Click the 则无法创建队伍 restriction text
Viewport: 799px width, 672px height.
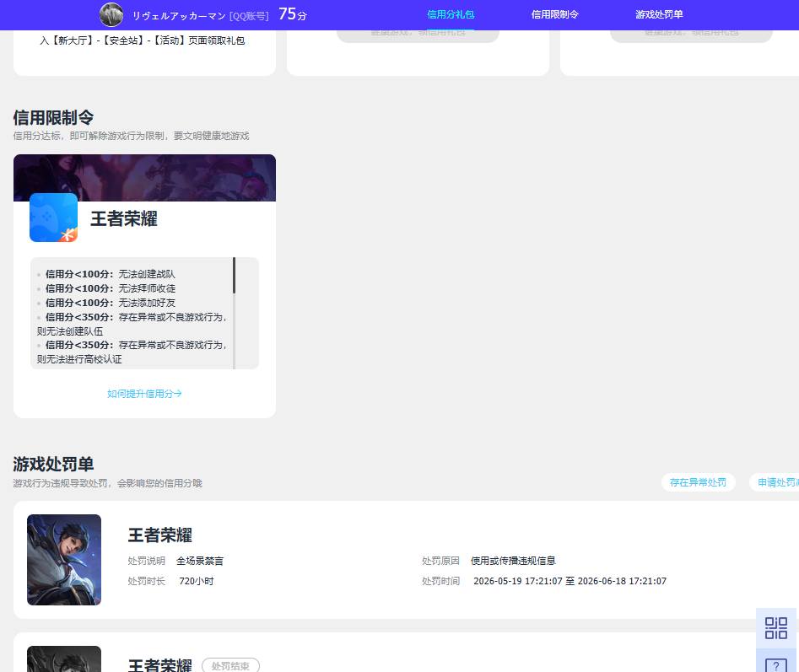pos(70,331)
